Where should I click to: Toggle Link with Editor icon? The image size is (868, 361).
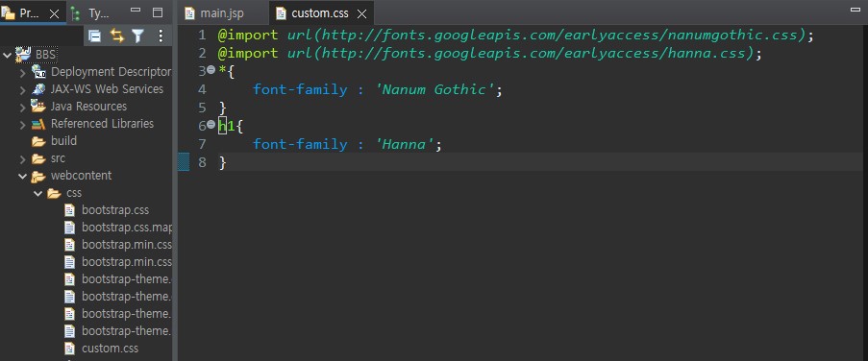pyautogui.click(x=117, y=36)
